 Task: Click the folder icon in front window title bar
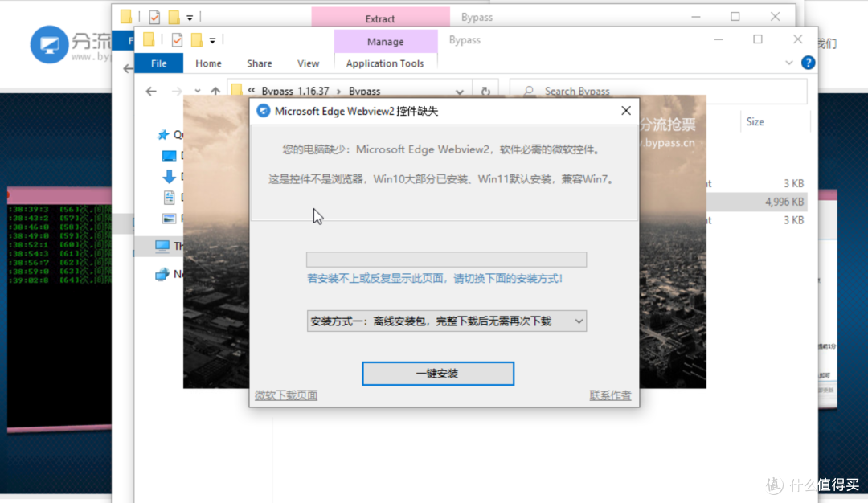click(x=149, y=39)
